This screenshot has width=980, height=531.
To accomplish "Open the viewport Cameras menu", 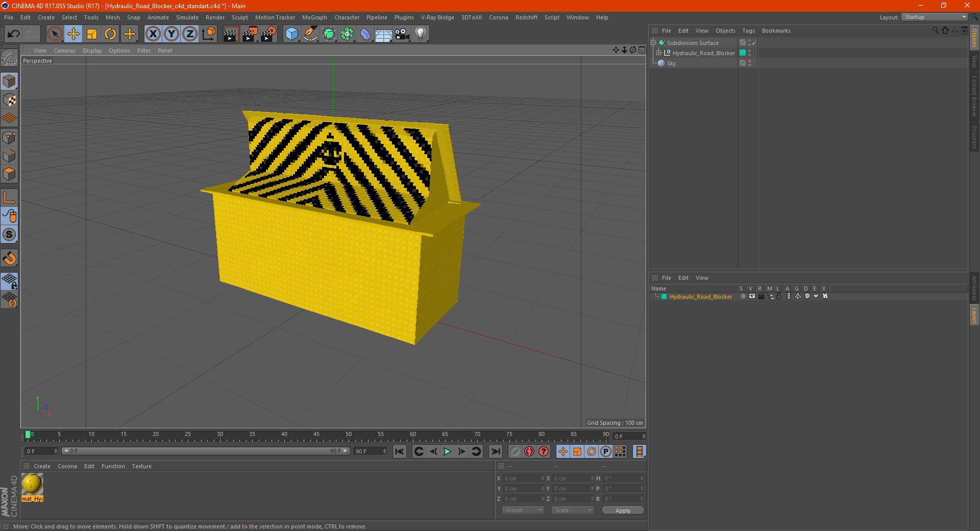I will click(64, 51).
